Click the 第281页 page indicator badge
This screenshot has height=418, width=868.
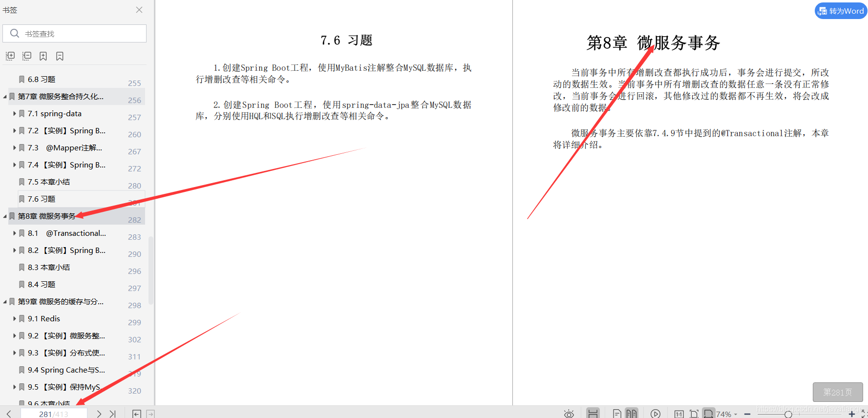click(838, 392)
